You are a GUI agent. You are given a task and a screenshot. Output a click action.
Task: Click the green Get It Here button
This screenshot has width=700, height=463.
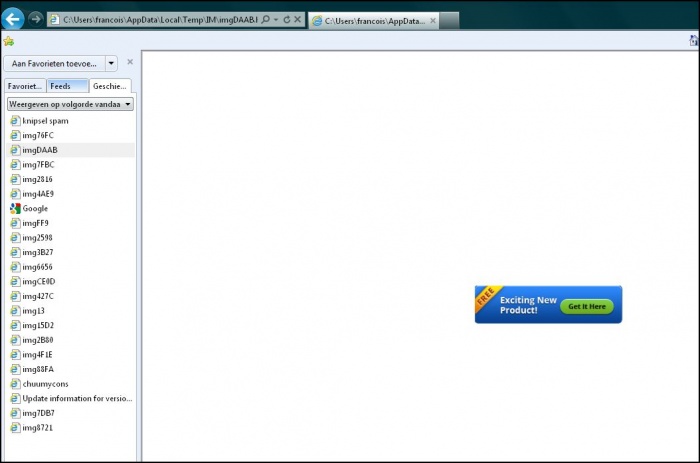(587, 306)
